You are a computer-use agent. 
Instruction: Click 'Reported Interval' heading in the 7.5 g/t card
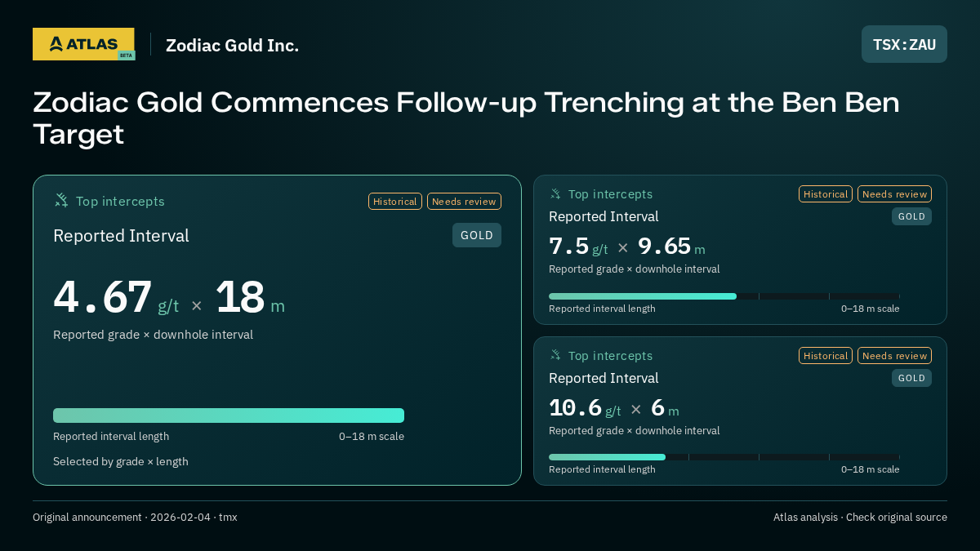[x=604, y=216]
